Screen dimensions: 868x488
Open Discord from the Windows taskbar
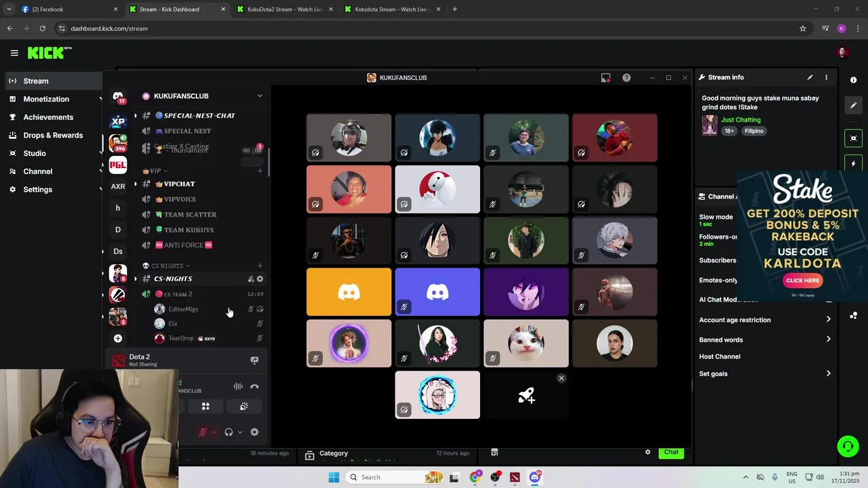coord(534,477)
